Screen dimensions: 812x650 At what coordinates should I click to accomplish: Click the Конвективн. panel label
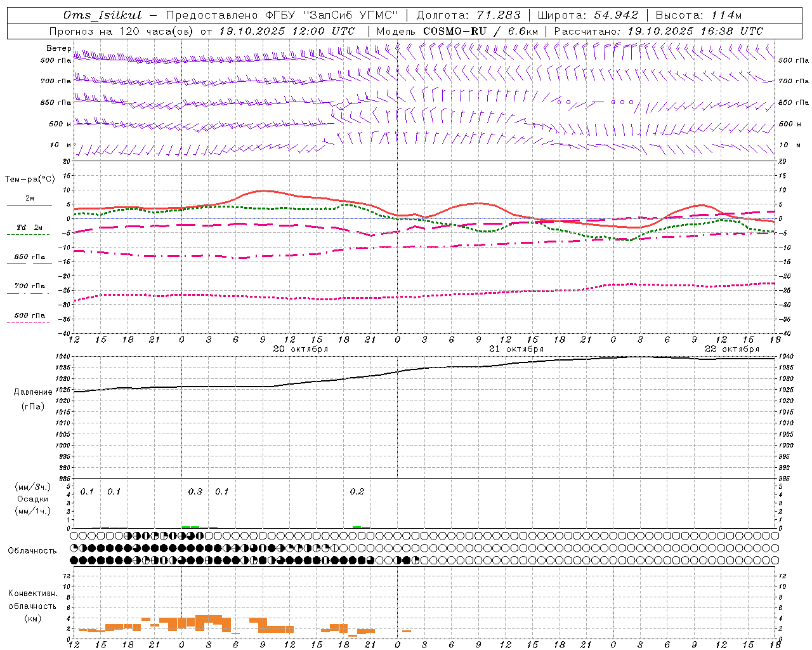point(32,594)
